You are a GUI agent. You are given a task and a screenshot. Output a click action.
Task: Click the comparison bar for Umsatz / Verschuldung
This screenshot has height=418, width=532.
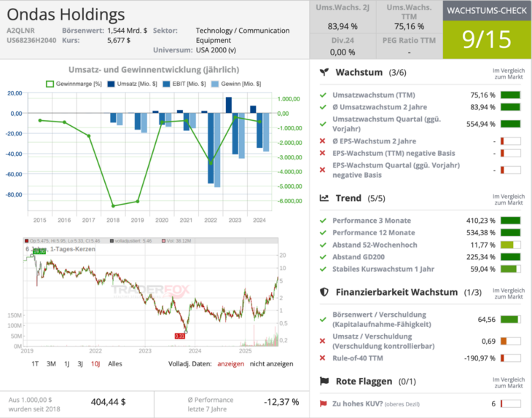click(x=510, y=341)
